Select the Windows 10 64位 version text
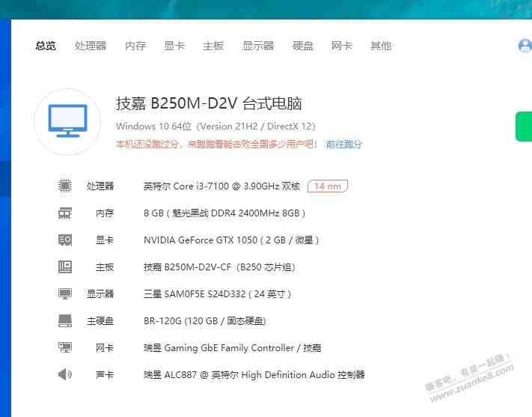 point(215,127)
